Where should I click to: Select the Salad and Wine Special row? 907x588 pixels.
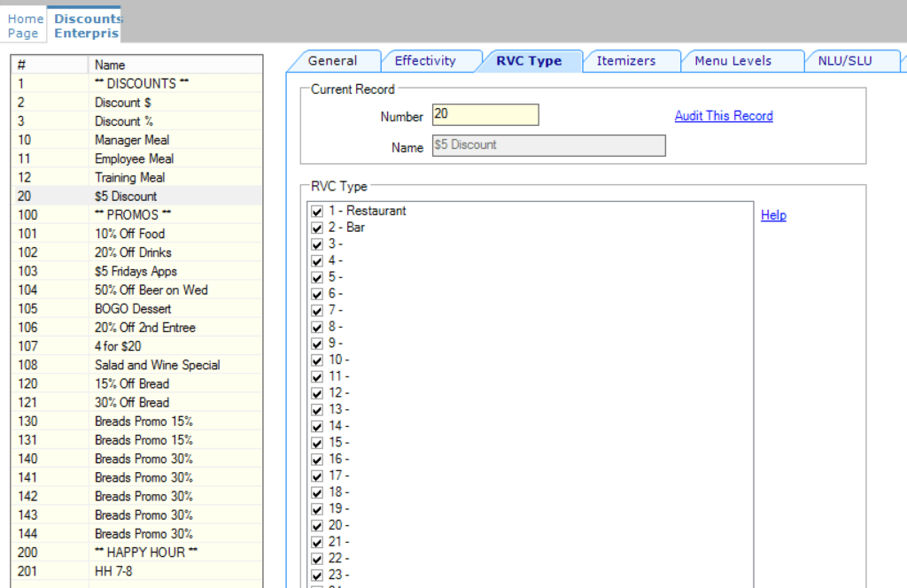click(157, 365)
